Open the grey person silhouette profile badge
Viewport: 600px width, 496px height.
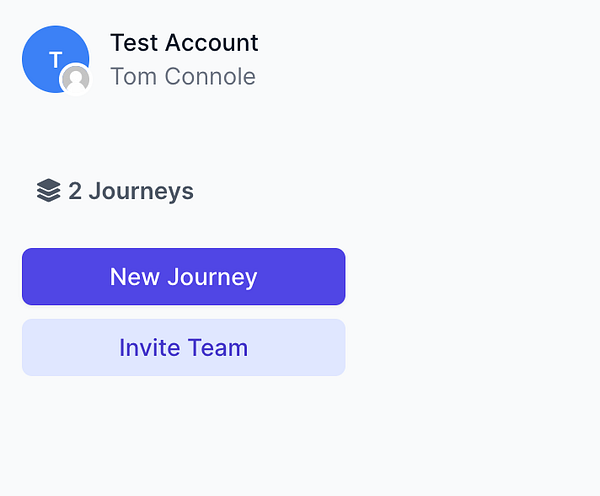click(75, 79)
